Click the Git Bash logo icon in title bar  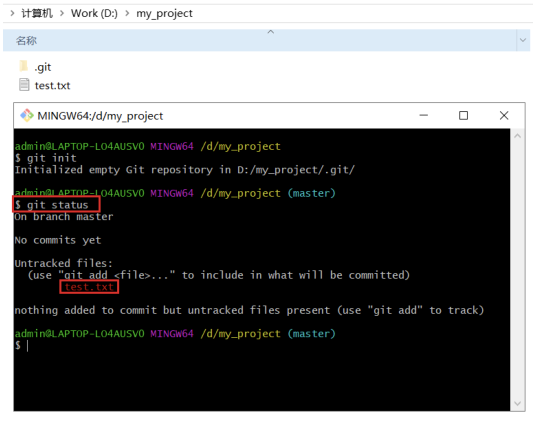click(x=26, y=116)
